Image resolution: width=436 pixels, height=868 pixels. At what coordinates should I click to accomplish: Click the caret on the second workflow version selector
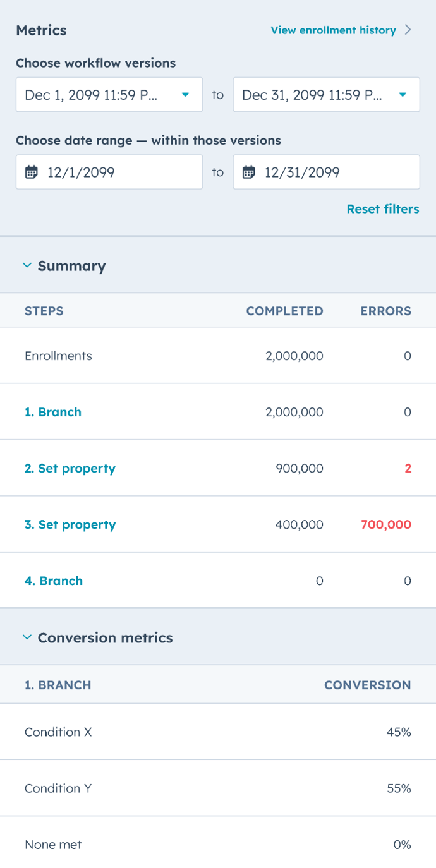tap(404, 95)
